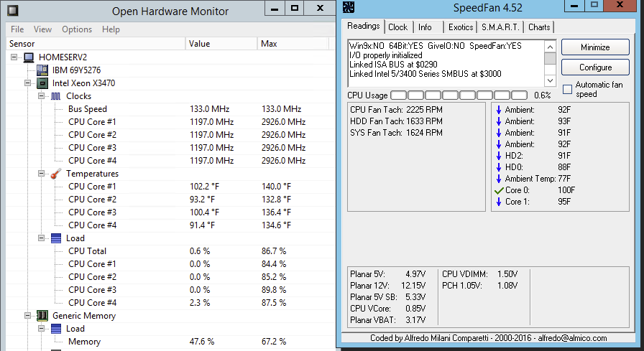Click the SpeedFan Minimize button
This screenshot has width=644, height=351.
click(595, 47)
